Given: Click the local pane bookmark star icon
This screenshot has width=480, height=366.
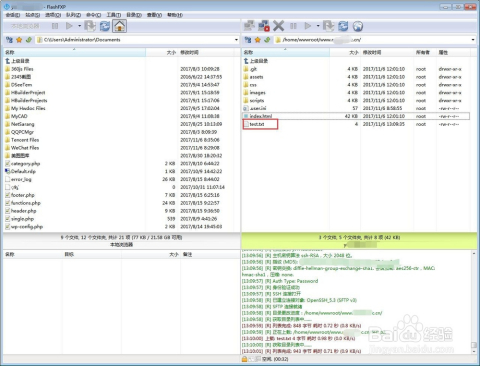Looking at the screenshot, I should click(19, 40).
